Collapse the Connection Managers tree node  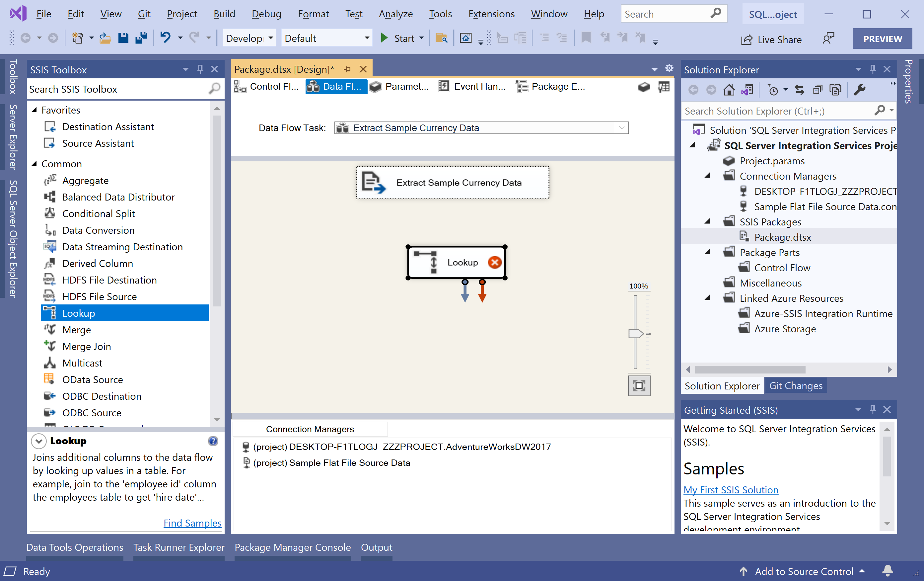tap(708, 176)
